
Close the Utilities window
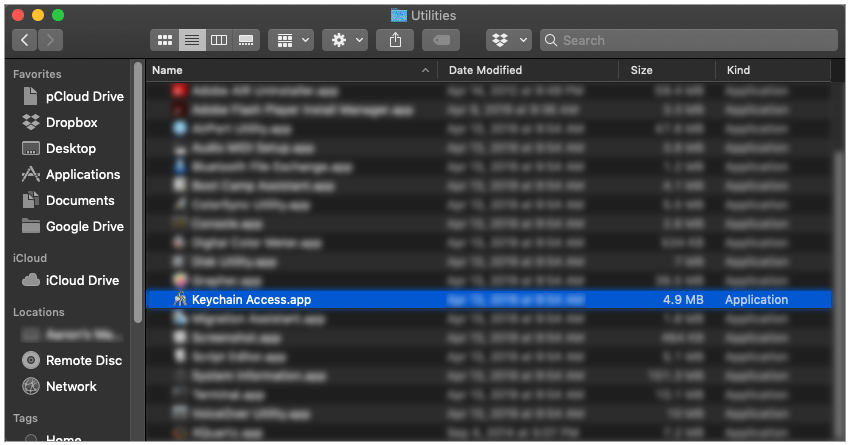click(x=18, y=15)
